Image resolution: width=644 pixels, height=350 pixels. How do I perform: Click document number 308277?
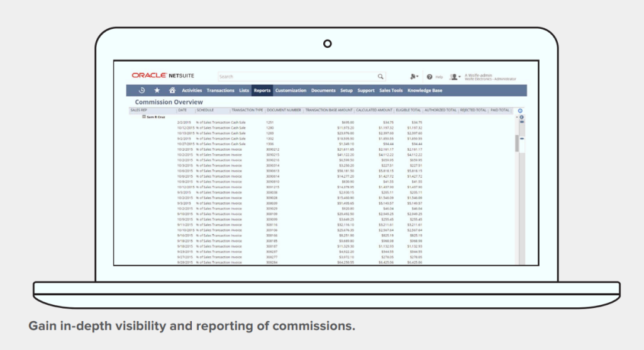click(x=272, y=257)
